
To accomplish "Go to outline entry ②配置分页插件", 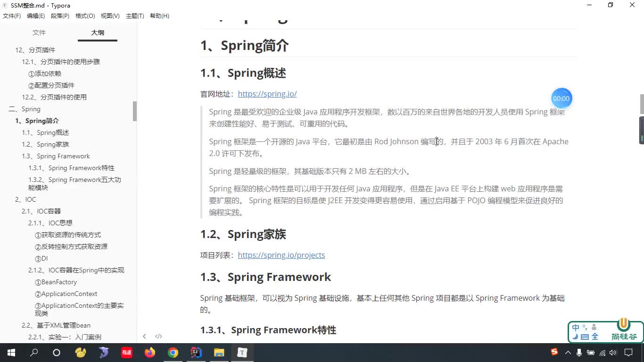I will (x=51, y=85).
